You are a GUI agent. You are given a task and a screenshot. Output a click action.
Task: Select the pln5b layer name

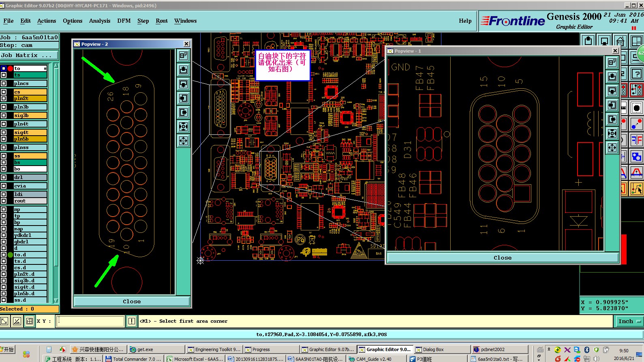point(30,139)
